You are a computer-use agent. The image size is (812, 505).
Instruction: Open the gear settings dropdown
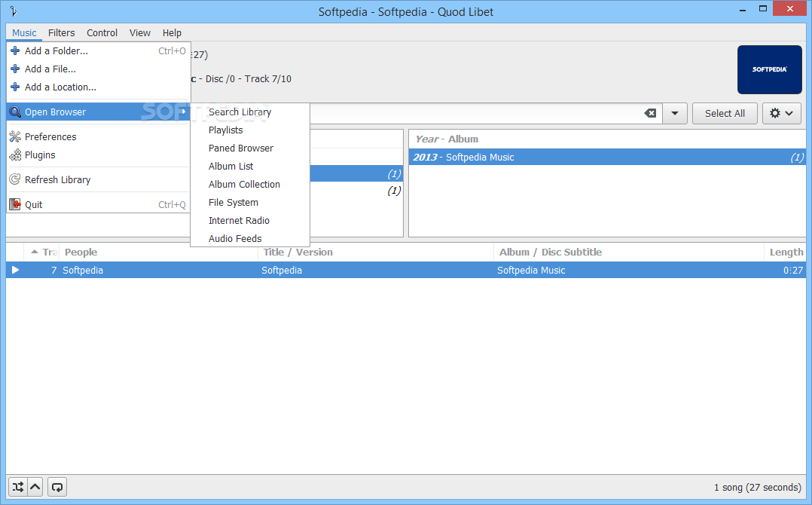[781, 113]
